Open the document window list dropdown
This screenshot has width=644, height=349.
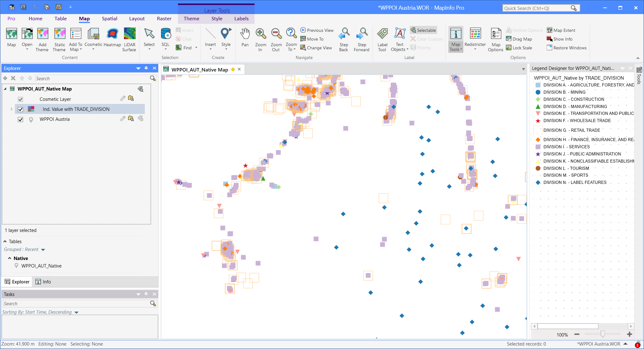pos(524,69)
